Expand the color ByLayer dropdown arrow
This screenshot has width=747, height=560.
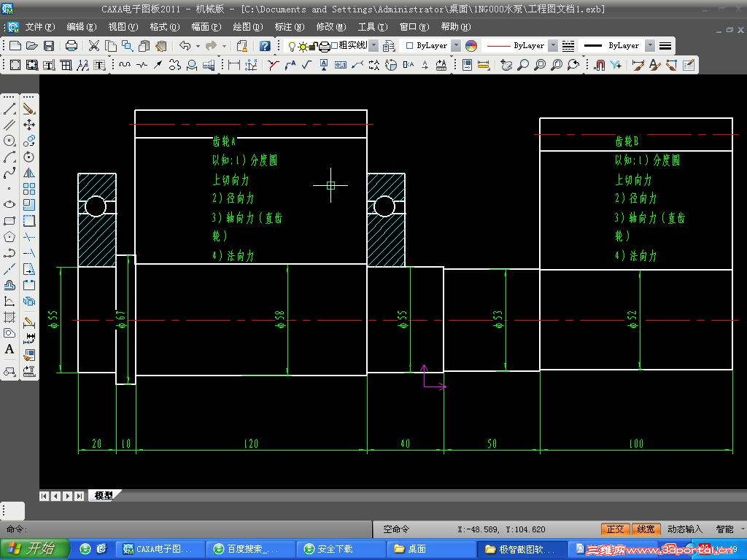coord(456,46)
